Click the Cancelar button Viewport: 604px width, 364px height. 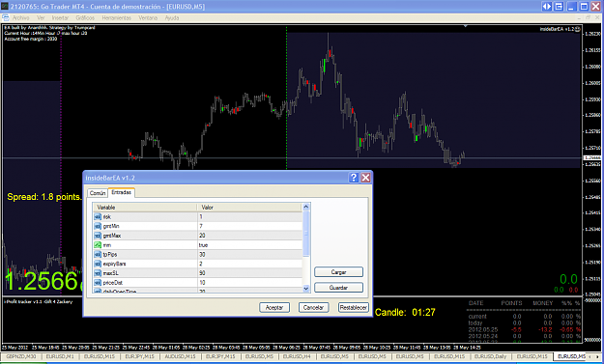(313, 307)
